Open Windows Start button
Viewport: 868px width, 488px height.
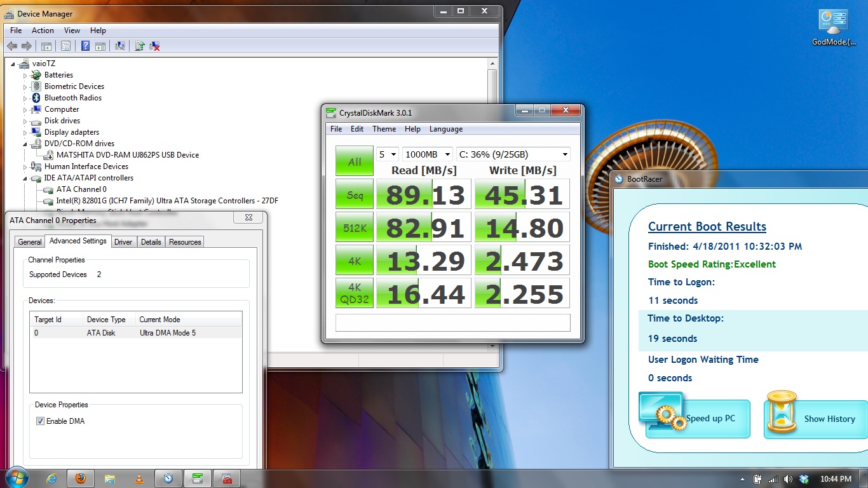point(17,478)
